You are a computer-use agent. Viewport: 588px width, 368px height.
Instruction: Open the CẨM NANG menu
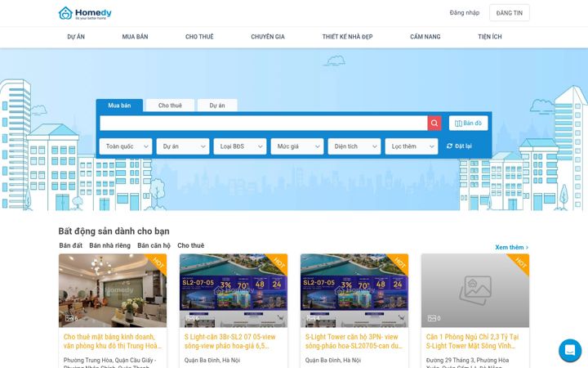point(425,37)
